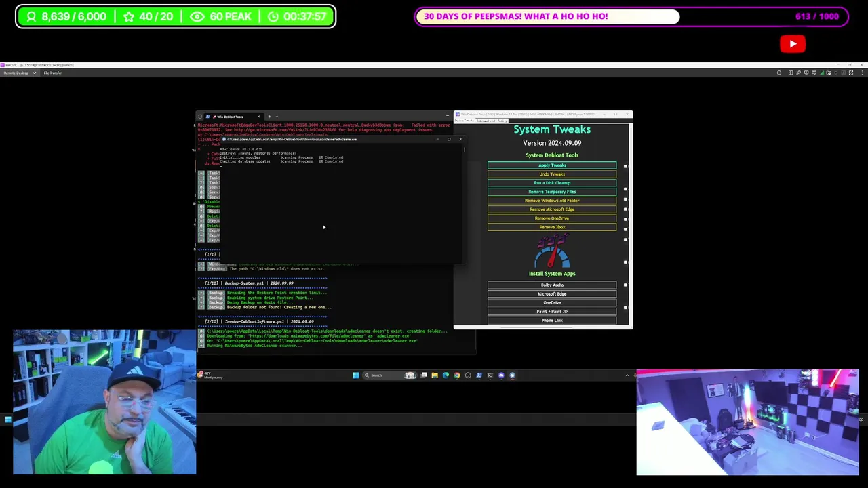Close the Win Debloat Tools terminal tab
Screen dimensions: 868x488
point(258,117)
